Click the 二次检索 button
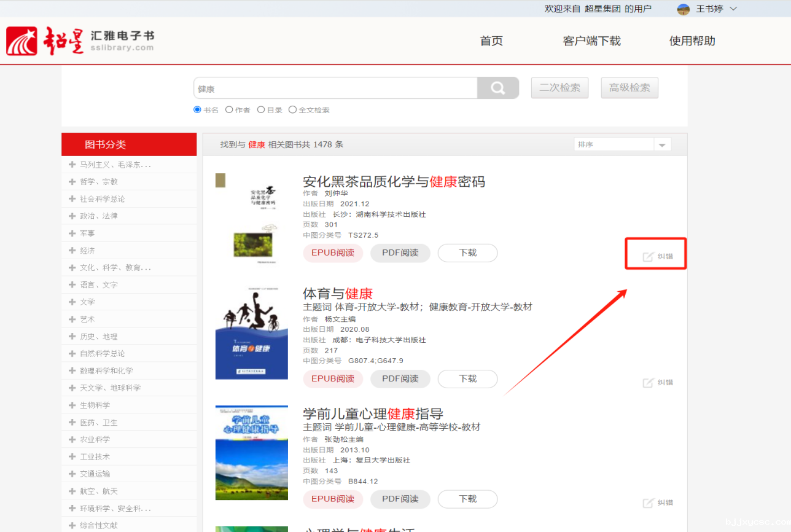Screen dimensions: 791x532 click(x=559, y=88)
